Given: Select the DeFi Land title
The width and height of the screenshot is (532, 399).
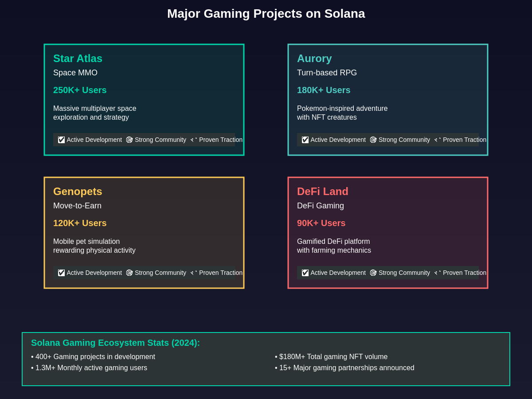Looking at the screenshot, I should coord(323,192).
